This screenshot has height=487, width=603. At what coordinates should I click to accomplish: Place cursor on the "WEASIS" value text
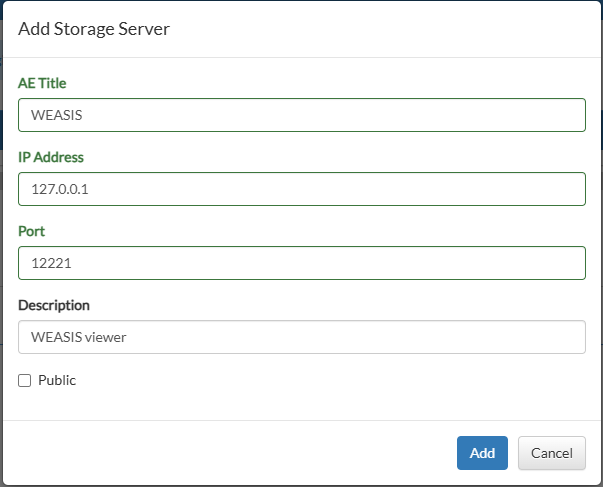click(57, 115)
